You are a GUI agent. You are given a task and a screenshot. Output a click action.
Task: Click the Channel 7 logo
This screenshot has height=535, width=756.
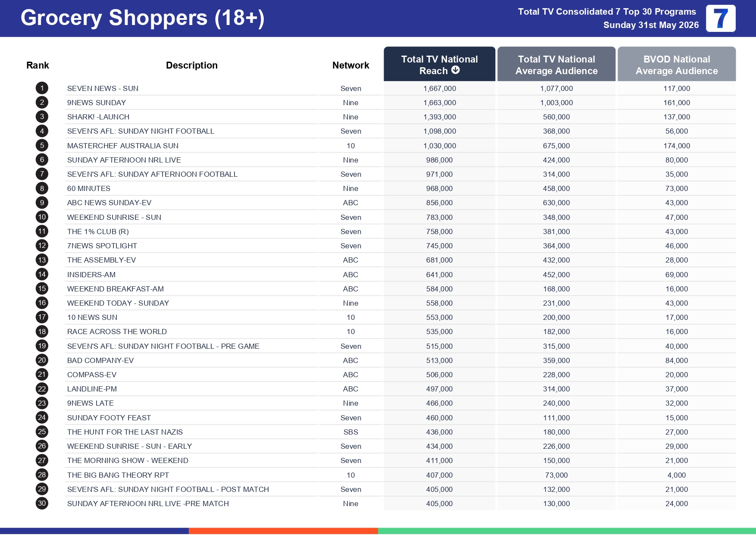pyautogui.click(x=721, y=19)
